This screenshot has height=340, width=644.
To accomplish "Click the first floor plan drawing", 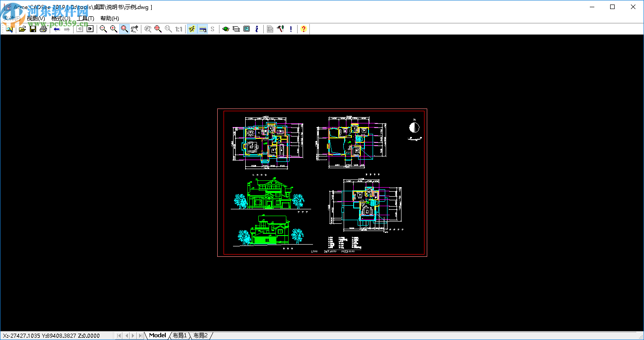I will click(267, 142).
